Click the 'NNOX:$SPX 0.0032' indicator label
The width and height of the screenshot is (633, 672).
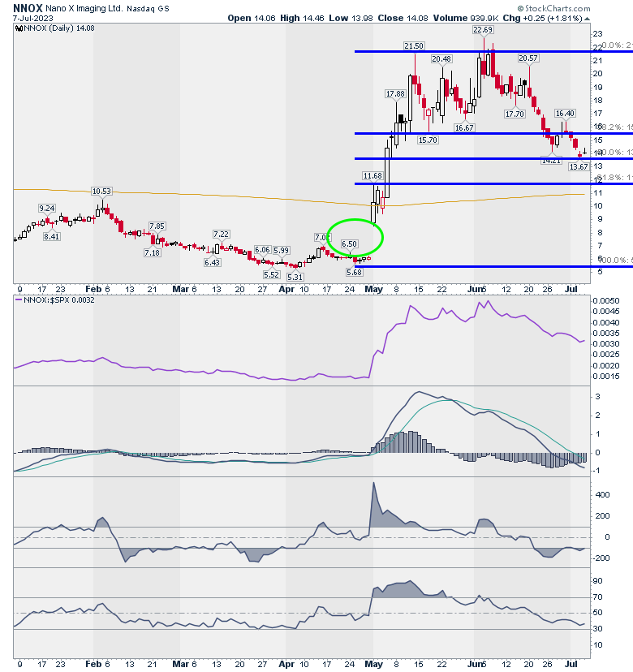click(x=59, y=300)
